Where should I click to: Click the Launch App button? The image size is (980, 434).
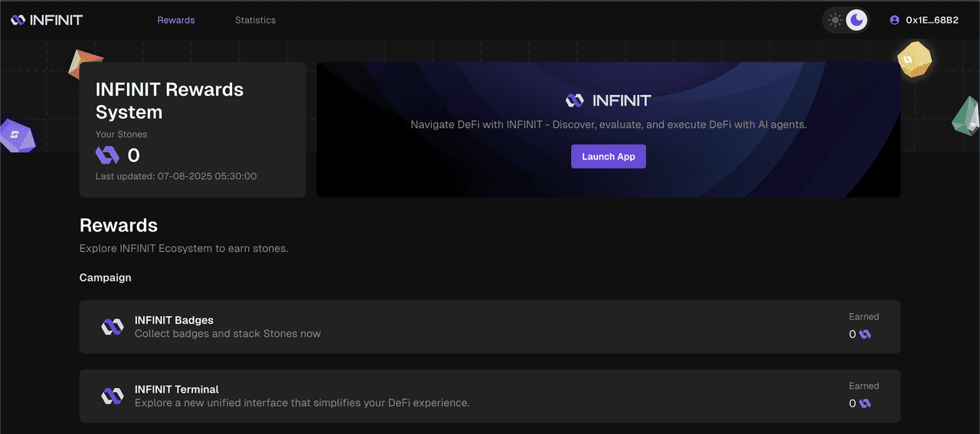609,156
